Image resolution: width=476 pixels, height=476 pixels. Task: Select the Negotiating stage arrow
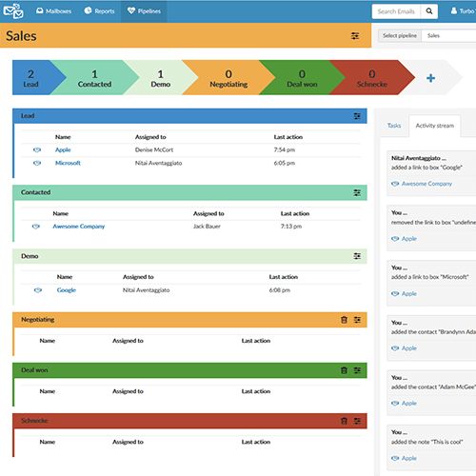228,78
